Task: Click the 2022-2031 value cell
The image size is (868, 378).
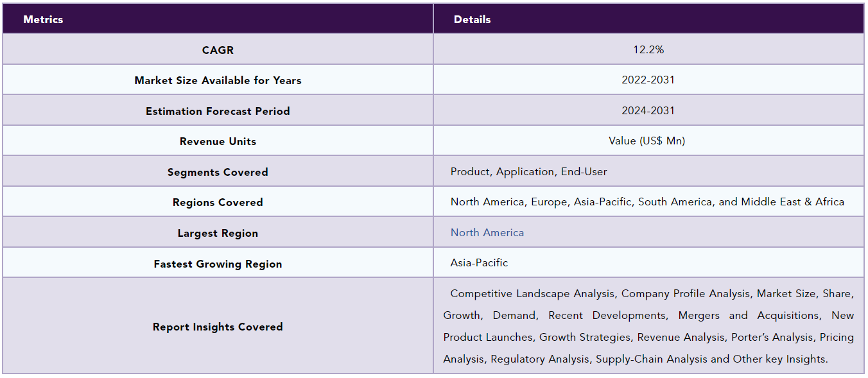Action: click(x=648, y=80)
